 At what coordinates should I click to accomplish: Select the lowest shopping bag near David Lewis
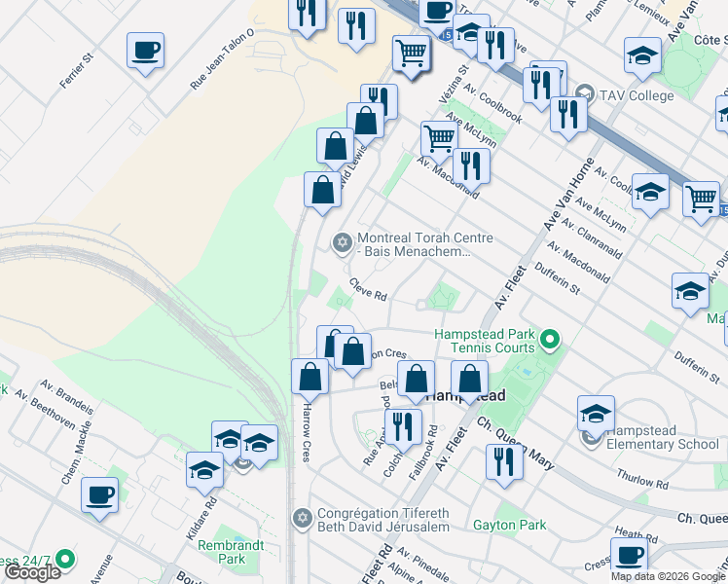tap(323, 192)
